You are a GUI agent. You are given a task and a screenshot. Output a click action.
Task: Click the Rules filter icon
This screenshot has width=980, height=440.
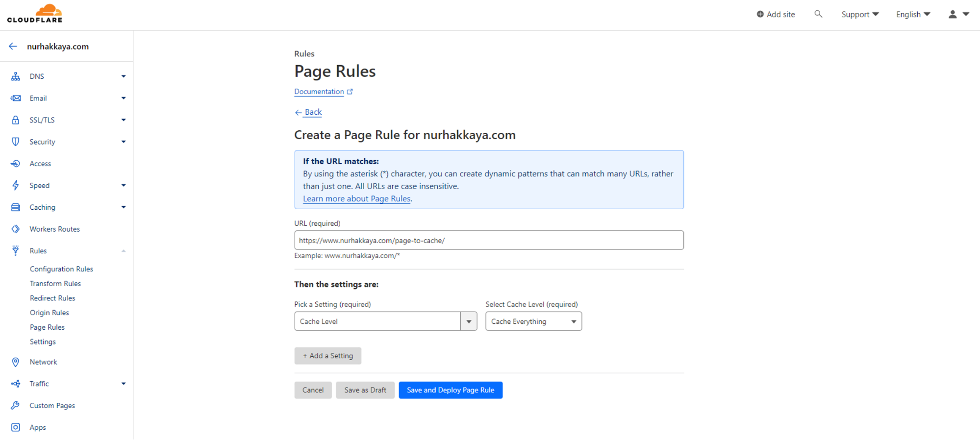(16, 251)
